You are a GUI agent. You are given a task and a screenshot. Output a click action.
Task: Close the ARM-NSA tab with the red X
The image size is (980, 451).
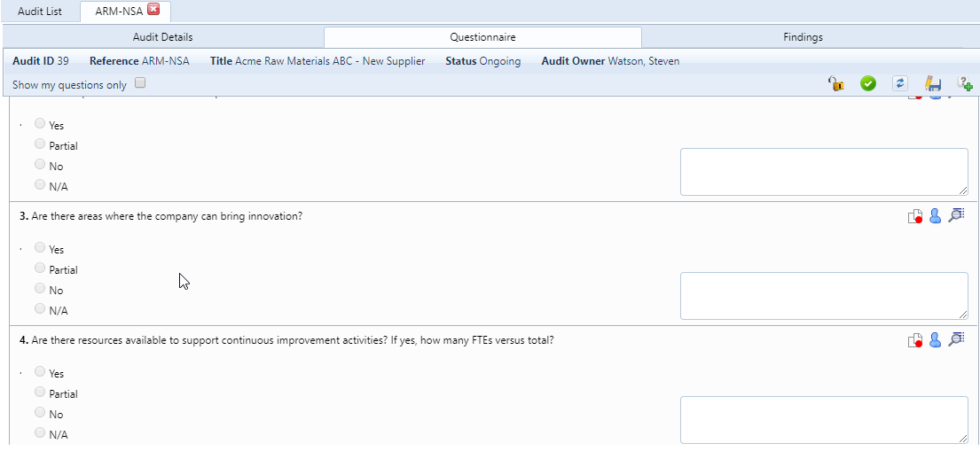pos(153,10)
